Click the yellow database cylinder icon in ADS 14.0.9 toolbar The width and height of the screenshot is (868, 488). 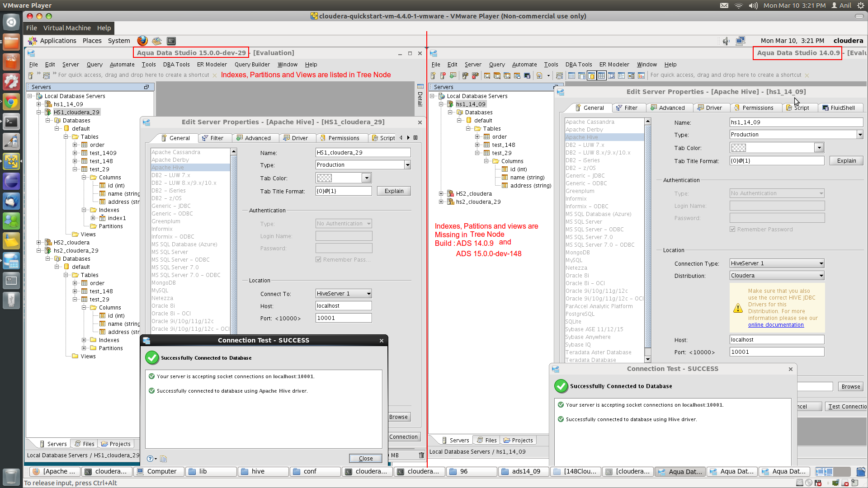(591, 75)
